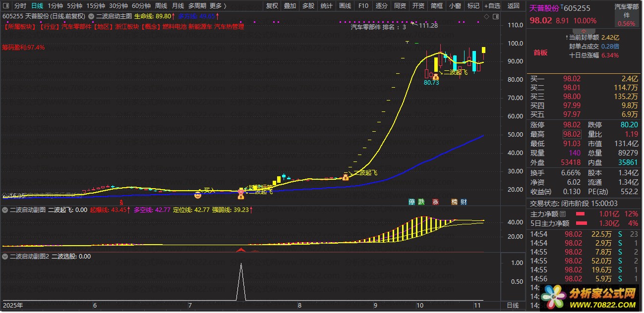The width and height of the screenshot is (644, 313).
Task: Click the 燃料电池 concept tag
Action: coord(175,27)
